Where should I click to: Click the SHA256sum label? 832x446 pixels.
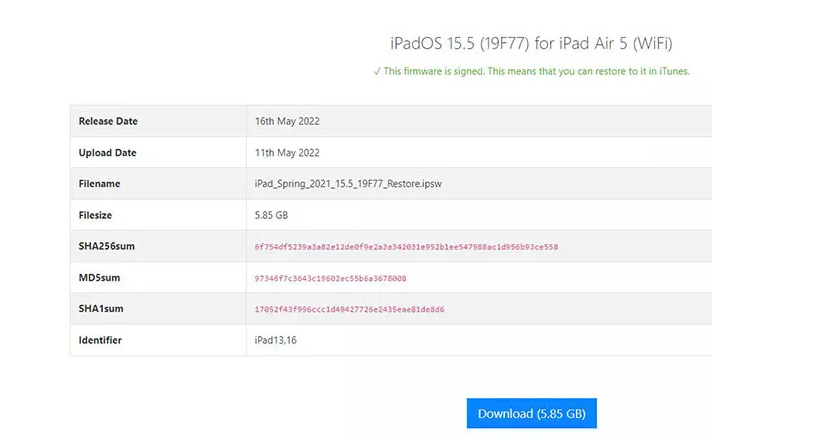[107, 246]
